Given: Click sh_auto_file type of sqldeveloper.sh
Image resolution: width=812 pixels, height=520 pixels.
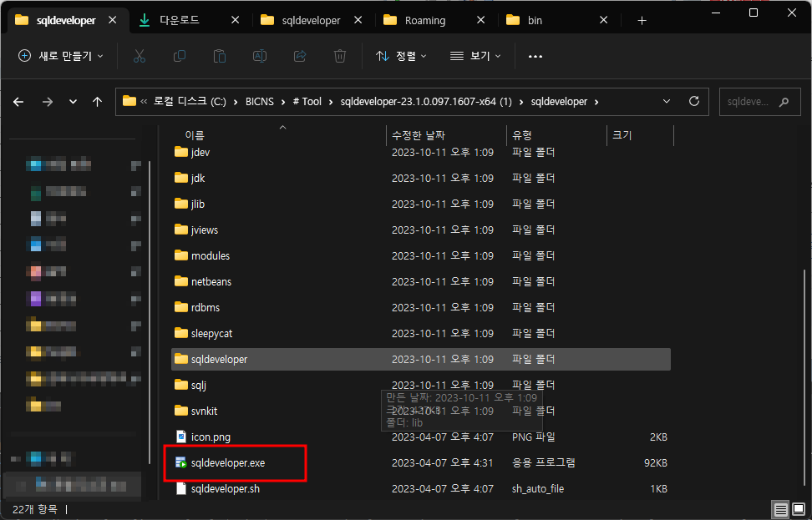Looking at the screenshot, I should (x=537, y=488).
